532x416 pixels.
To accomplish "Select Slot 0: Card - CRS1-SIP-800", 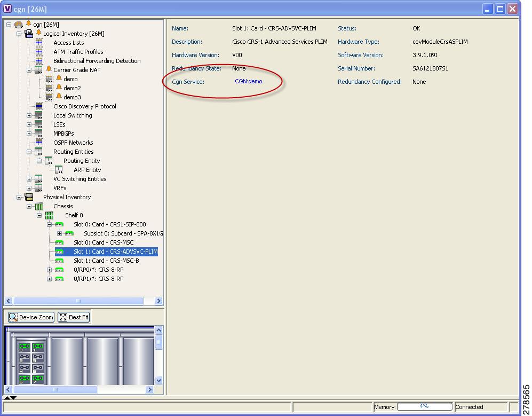I will (109, 224).
